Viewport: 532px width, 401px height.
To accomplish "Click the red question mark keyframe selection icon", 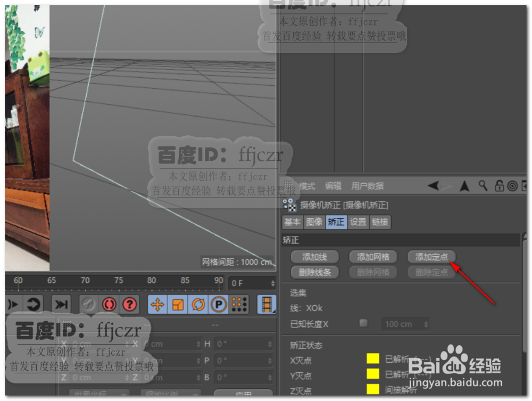I will coord(130,304).
